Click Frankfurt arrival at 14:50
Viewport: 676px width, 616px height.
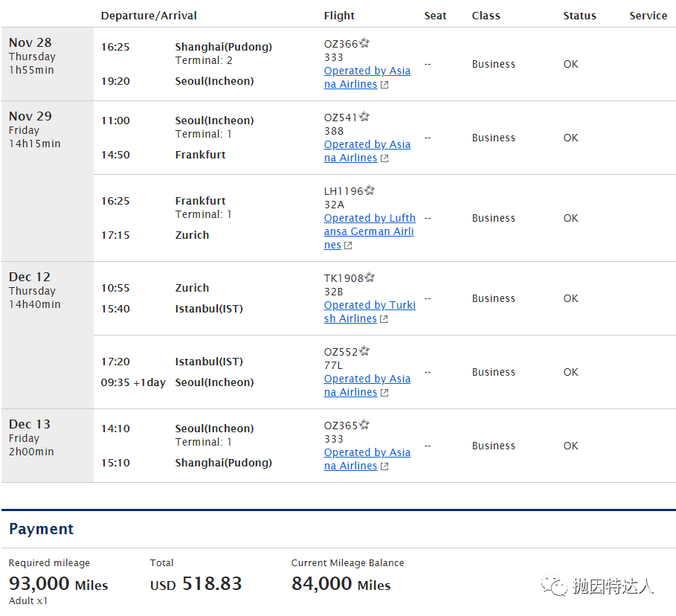click(201, 155)
